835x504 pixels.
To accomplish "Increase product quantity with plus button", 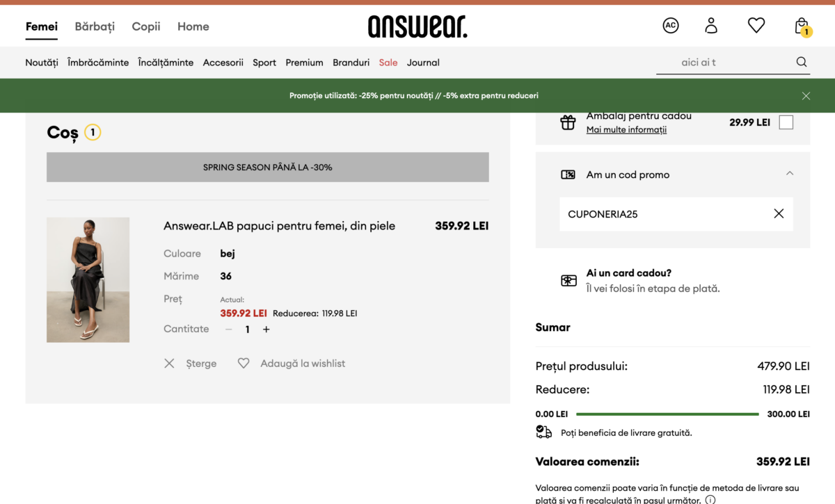I will 266,330.
